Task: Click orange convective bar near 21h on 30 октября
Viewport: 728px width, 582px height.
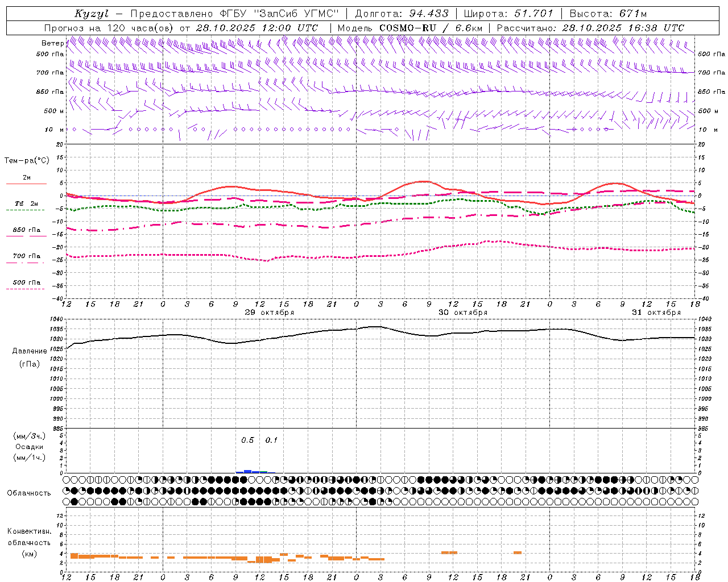Action: (x=518, y=552)
